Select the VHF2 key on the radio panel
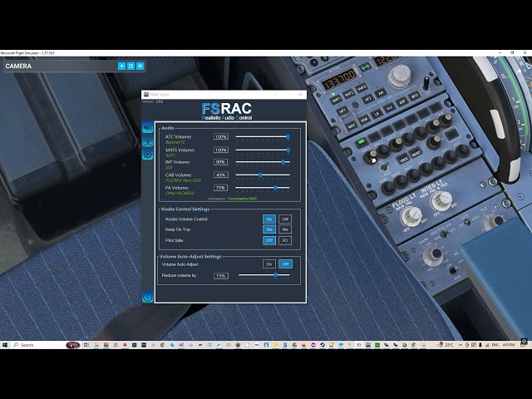Screen dimensions: 532x399 pos(349,93)
